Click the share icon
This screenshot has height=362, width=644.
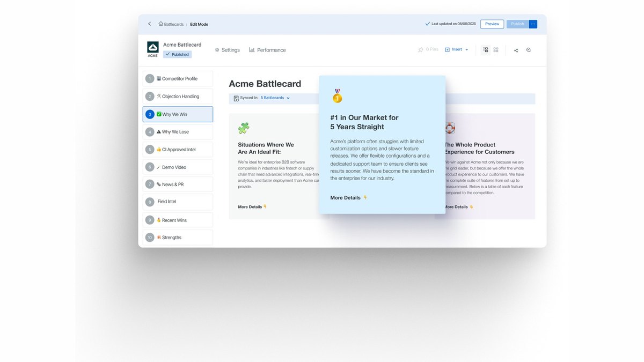point(516,50)
